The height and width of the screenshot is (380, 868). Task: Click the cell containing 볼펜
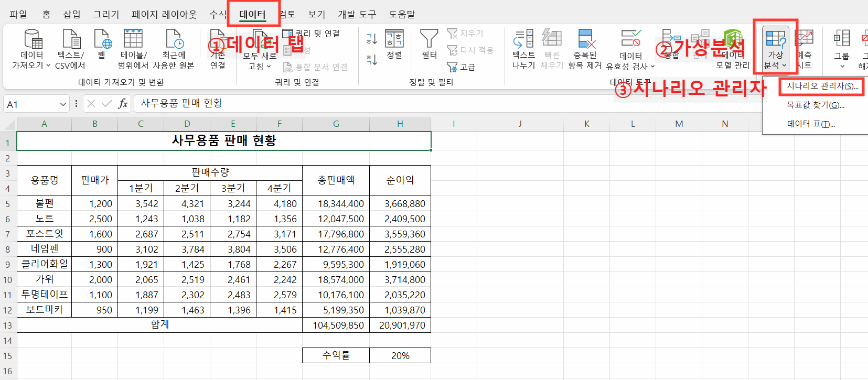click(44, 203)
